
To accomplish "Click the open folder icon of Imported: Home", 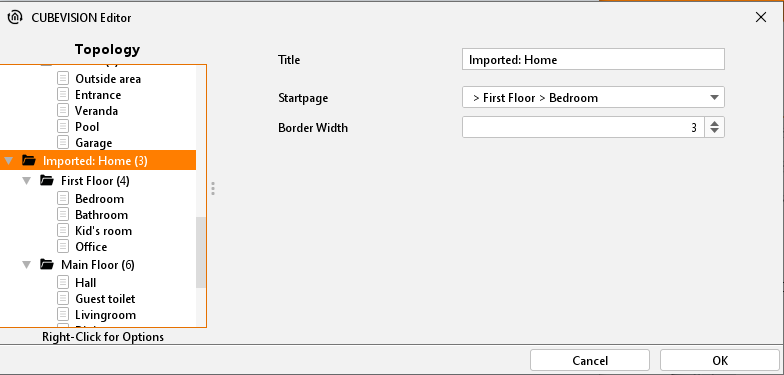I will 29,160.
